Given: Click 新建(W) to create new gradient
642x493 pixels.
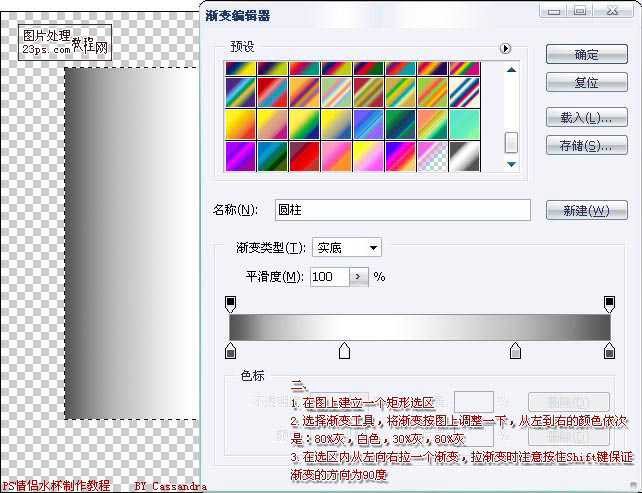Looking at the screenshot, I should point(586,210).
